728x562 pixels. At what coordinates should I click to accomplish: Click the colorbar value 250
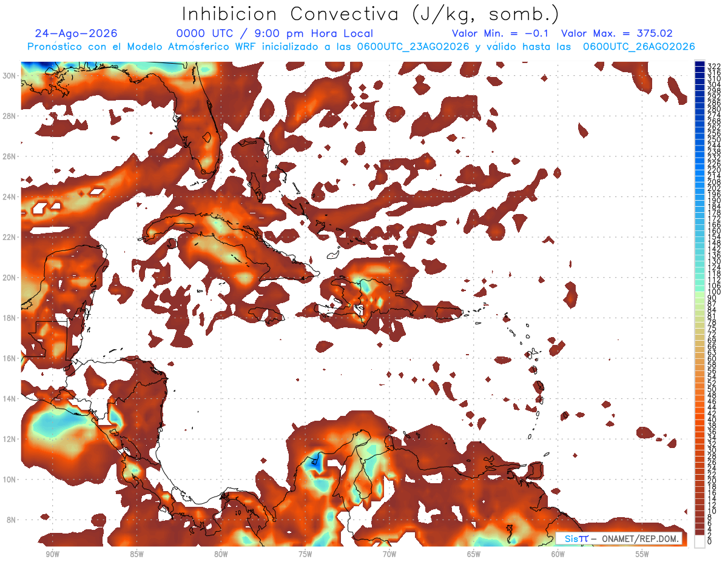pyautogui.click(x=714, y=139)
